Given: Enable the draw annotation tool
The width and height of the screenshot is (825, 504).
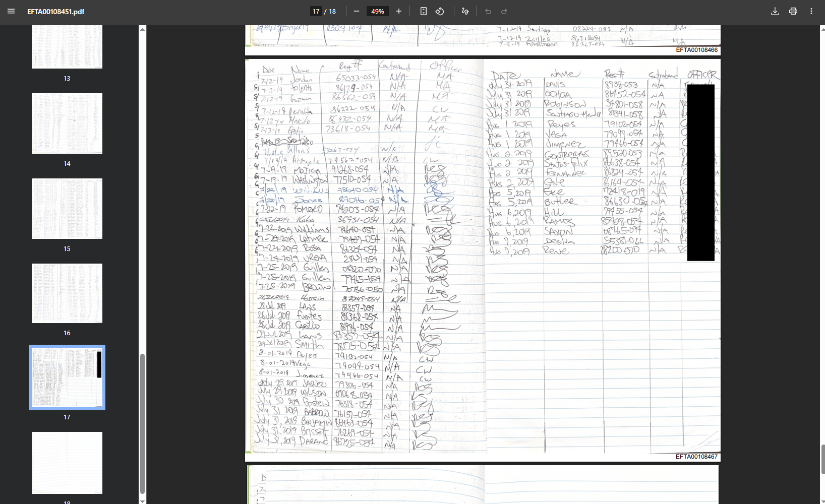Looking at the screenshot, I should point(465,11).
